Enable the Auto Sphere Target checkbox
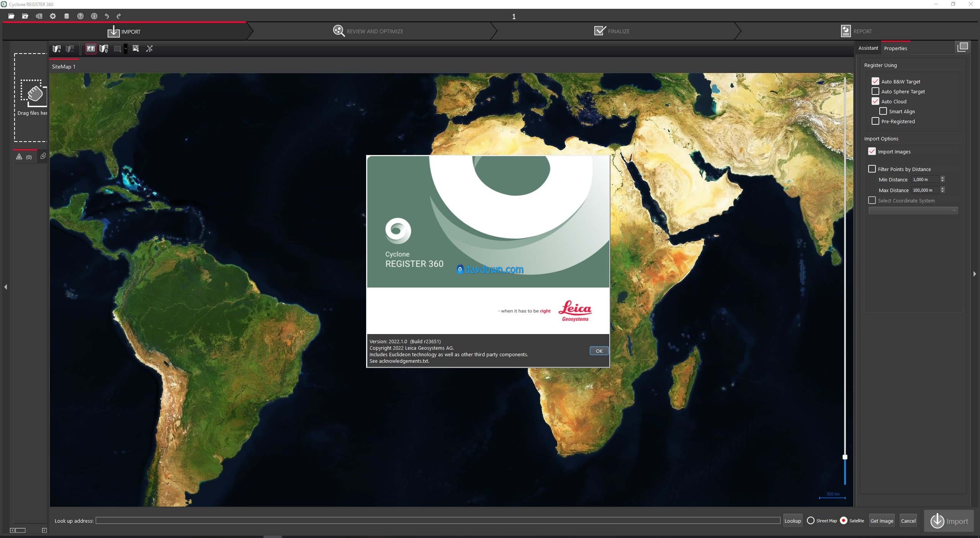This screenshot has width=980, height=538. (875, 91)
